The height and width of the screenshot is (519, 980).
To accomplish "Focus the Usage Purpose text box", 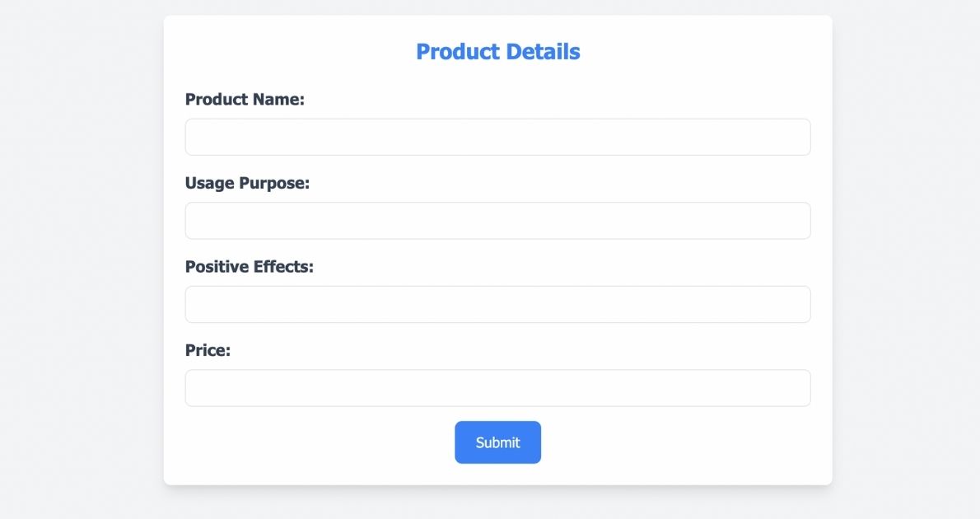I will point(497,221).
